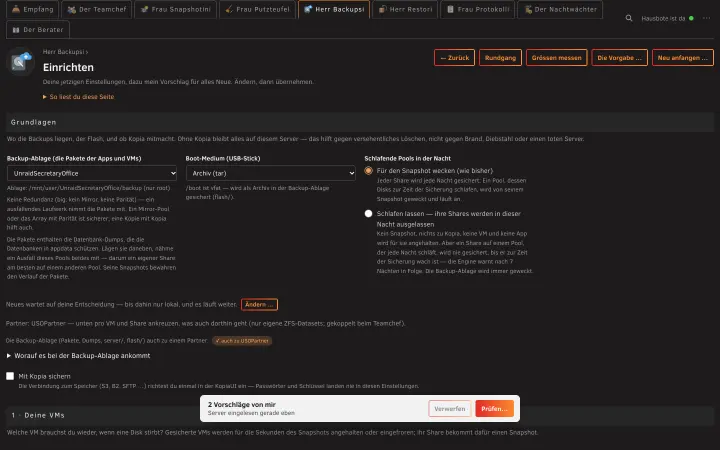Click the Grössen messen button

[x=557, y=58]
